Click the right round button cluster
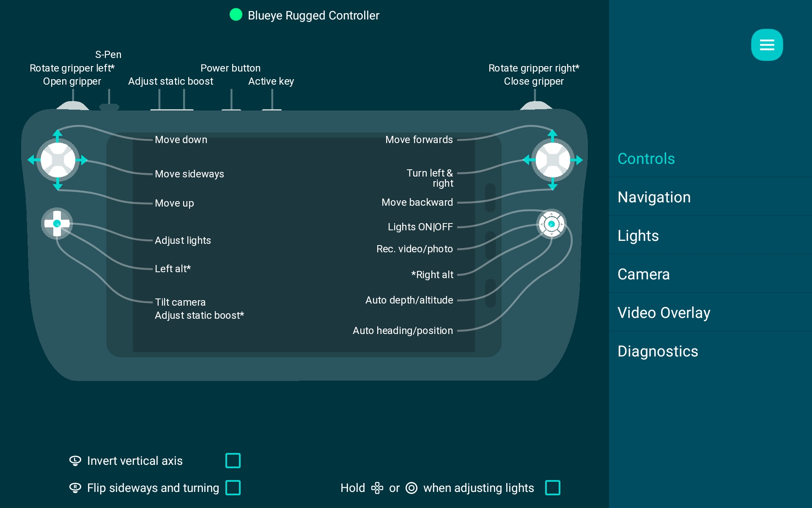The height and width of the screenshot is (508, 812). [x=551, y=224]
